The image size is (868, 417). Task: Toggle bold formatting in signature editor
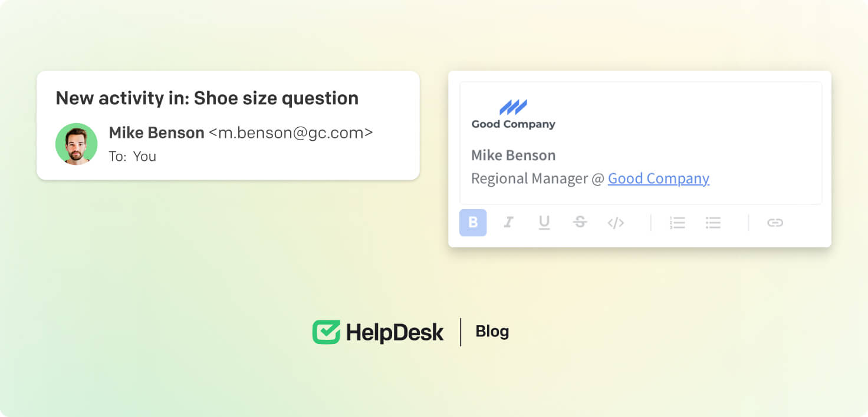click(473, 223)
